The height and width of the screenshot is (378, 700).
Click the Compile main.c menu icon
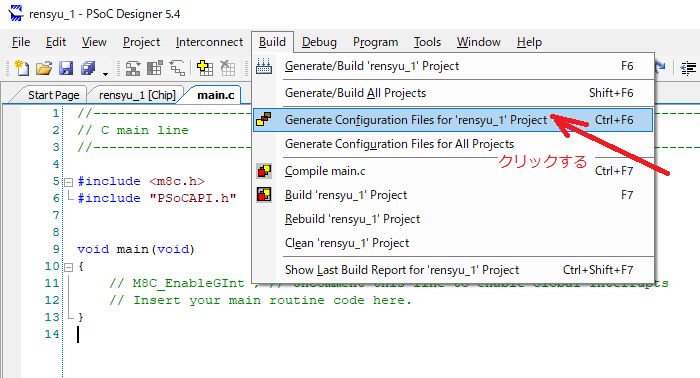click(264, 171)
